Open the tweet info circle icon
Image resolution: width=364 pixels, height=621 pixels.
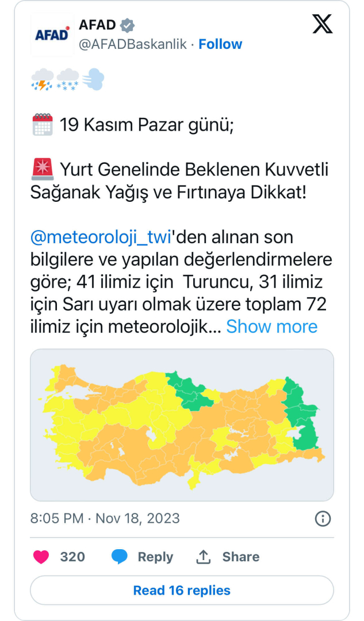pyautogui.click(x=323, y=518)
